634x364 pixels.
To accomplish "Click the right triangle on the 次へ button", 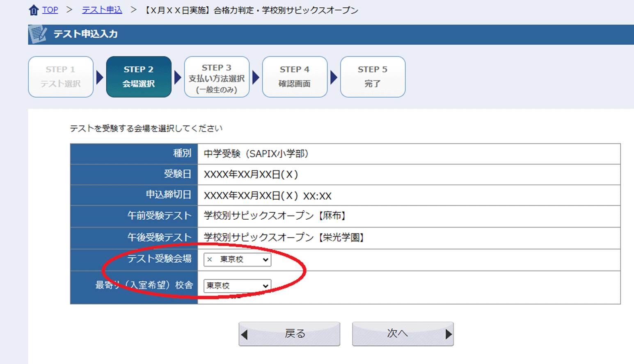I will (x=448, y=334).
